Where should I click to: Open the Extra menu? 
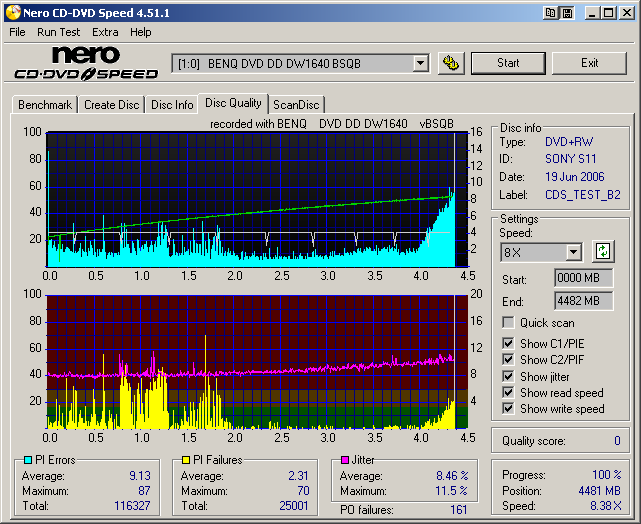(x=105, y=32)
